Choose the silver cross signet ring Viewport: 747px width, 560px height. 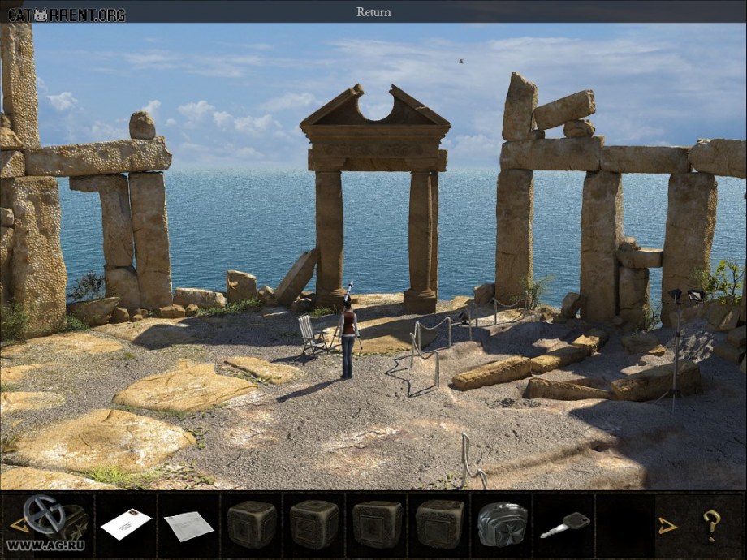click(503, 524)
